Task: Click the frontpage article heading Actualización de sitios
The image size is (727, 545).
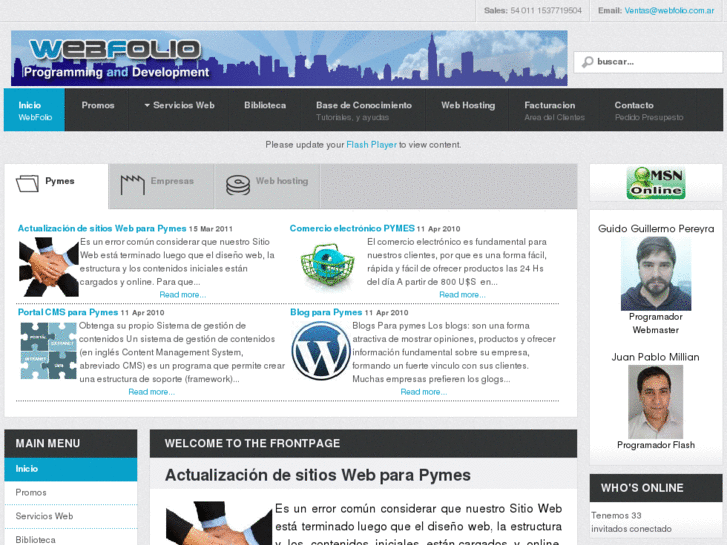Action: pos(318,475)
